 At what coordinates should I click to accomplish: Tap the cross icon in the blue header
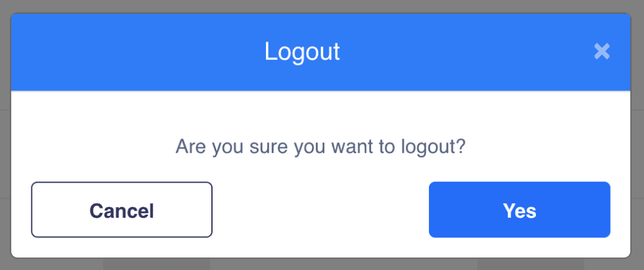602,52
